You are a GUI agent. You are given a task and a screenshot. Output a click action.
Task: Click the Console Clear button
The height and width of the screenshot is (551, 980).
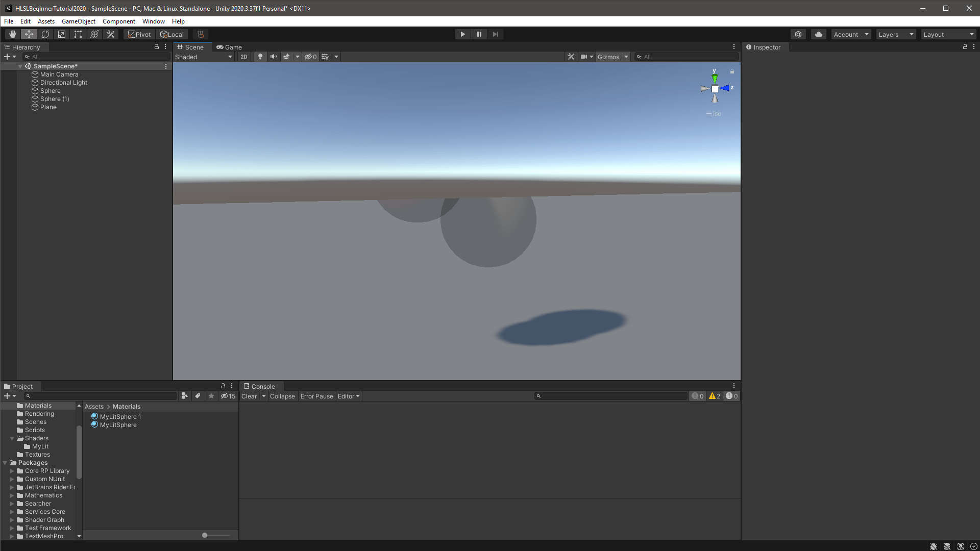pyautogui.click(x=249, y=396)
